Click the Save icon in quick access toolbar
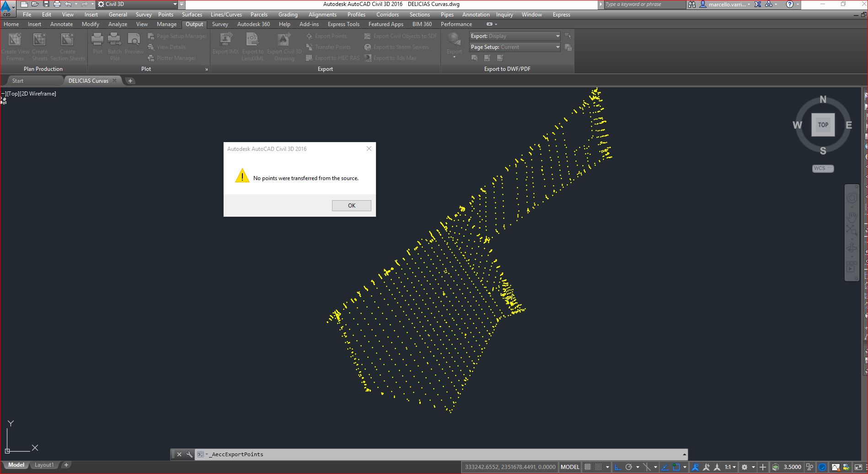868x474 pixels. click(x=46, y=4)
